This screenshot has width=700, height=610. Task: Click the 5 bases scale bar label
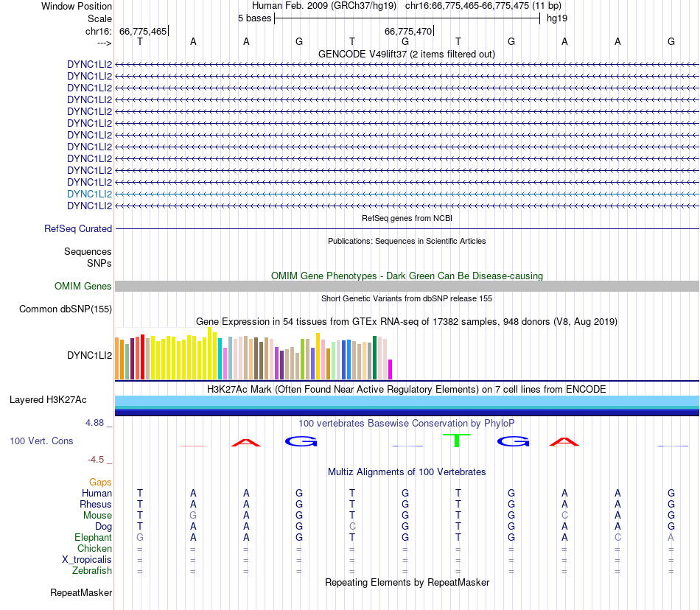coord(254,18)
